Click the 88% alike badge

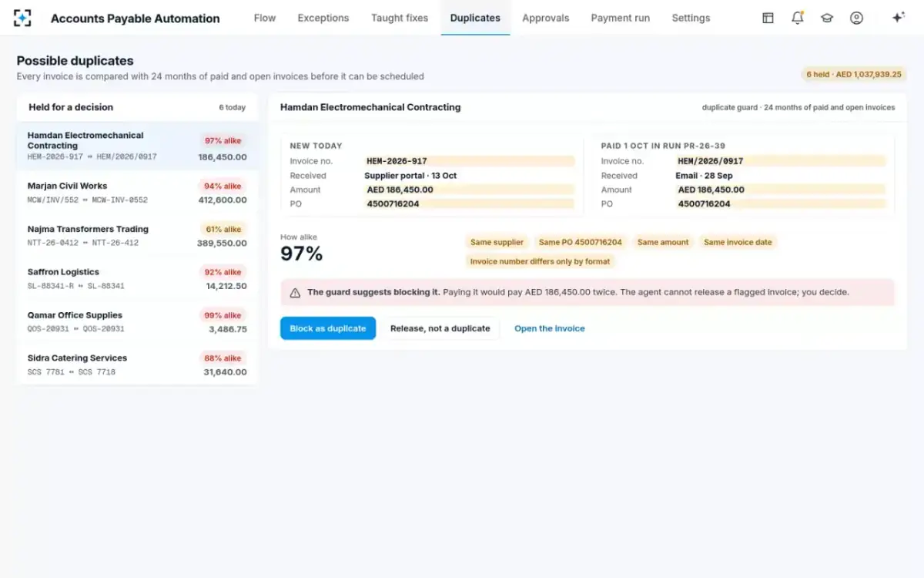tap(223, 358)
